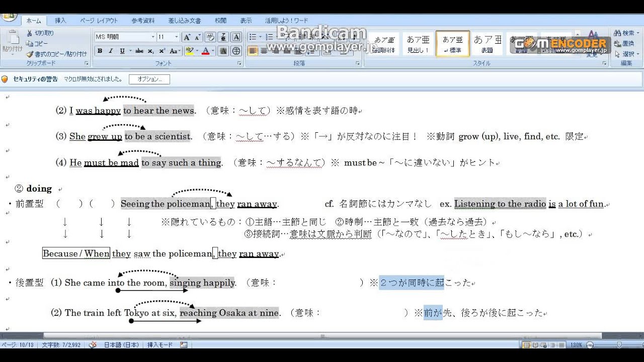This screenshot has width=644, height=362.
Task: Click the page count ページ: 10/13
Action: (18, 345)
